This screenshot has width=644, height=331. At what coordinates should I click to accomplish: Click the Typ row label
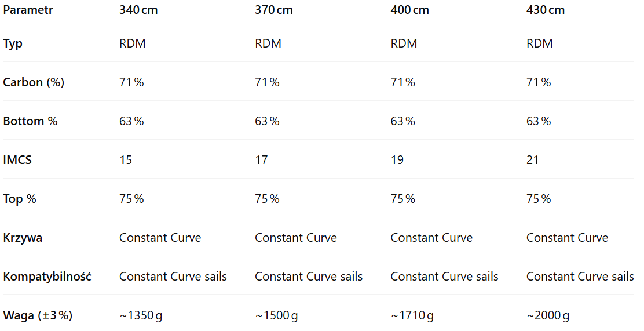point(13,43)
